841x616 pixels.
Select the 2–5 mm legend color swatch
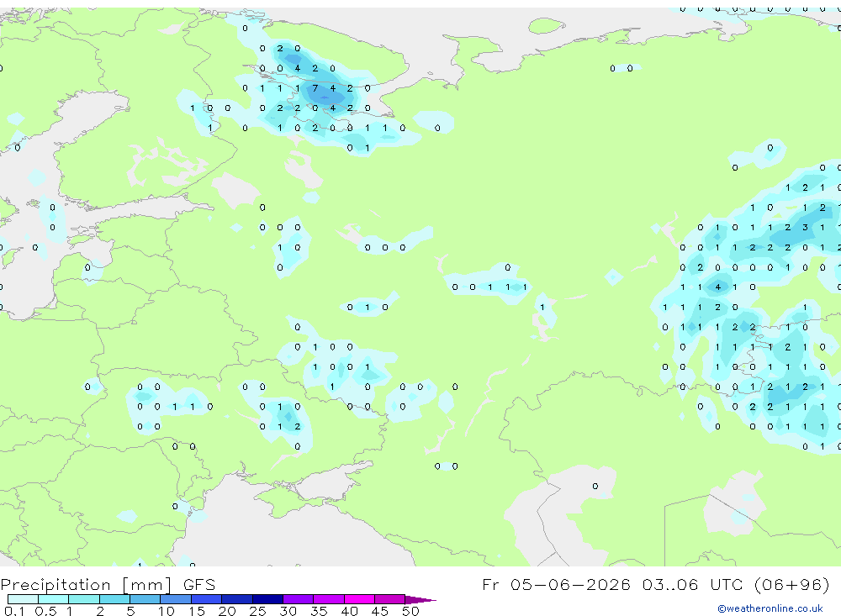[114, 599]
